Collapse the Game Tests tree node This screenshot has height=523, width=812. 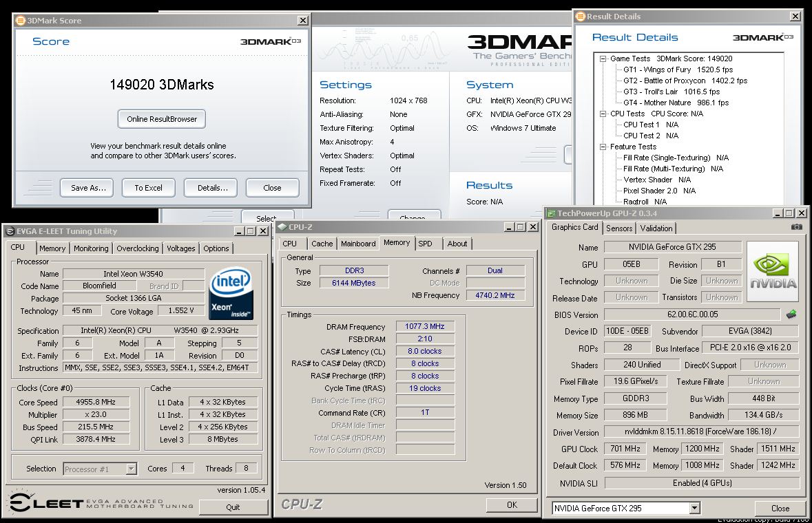point(603,59)
